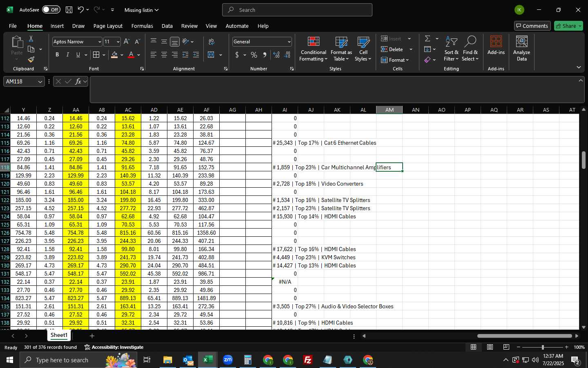Switch to Page Layout view icon
The width and height of the screenshot is (588, 368).
[x=490, y=347]
